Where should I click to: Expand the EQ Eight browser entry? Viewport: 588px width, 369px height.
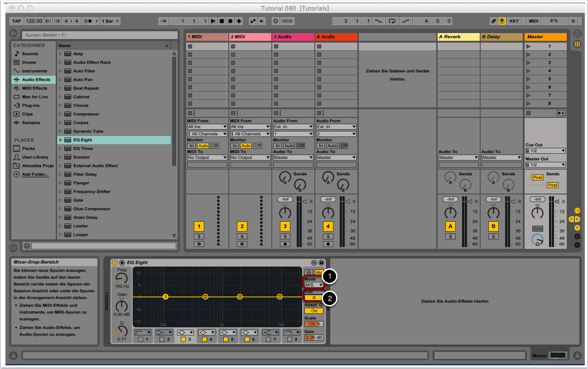point(61,140)
